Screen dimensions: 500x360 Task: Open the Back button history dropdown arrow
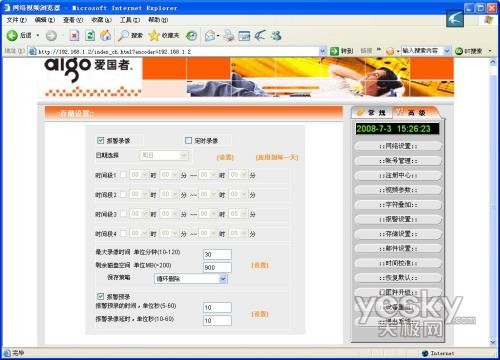38,35
